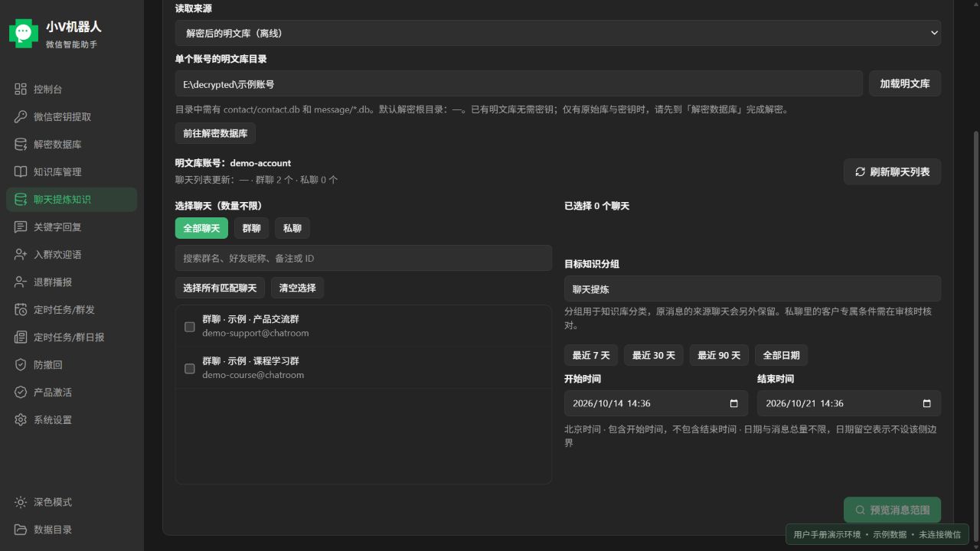Switch to the 私聊 filter tab
The image size is (980, 551).
click(292, 228)
